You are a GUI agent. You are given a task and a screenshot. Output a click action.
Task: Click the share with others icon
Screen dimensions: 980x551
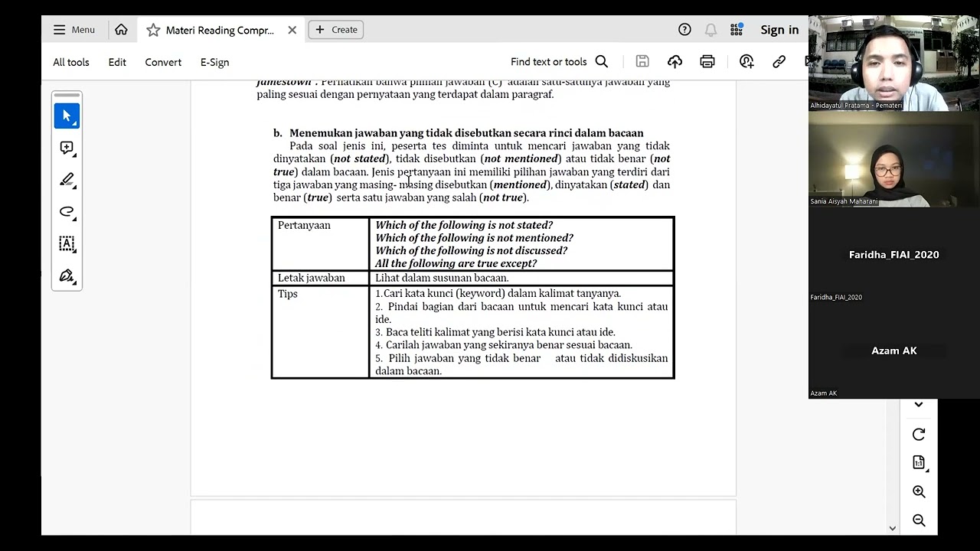tap(746, 62)
